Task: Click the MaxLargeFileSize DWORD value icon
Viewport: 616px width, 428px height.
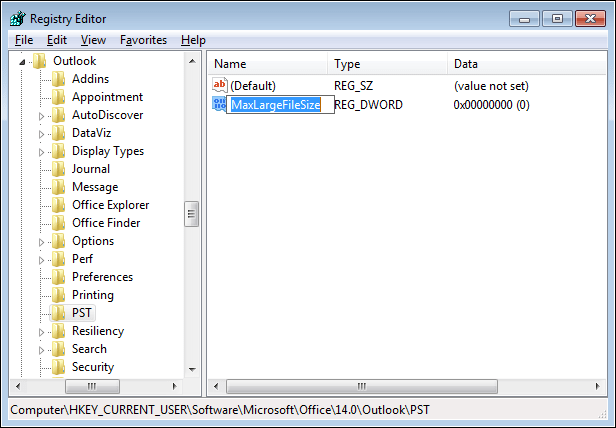Action: (x=219, y=105)
